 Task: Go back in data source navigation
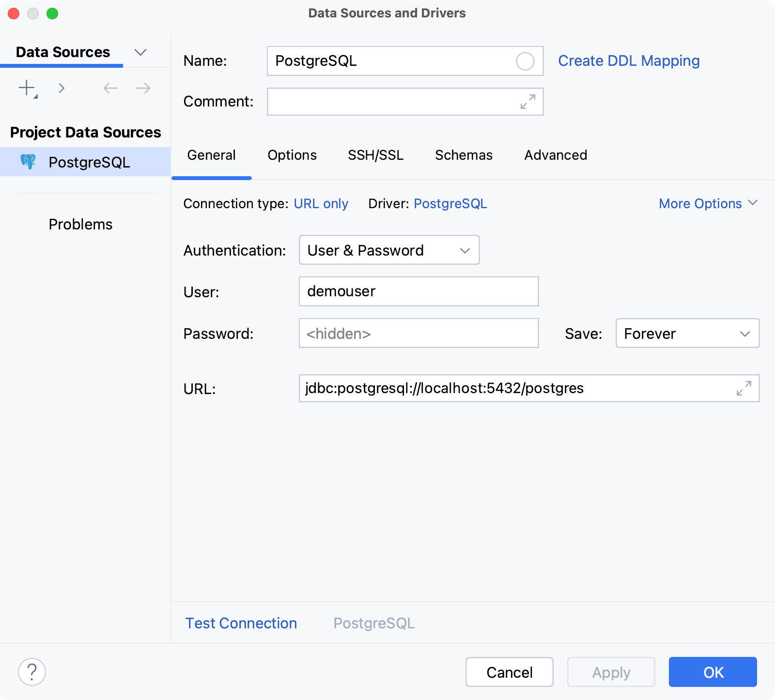(110, 88)
